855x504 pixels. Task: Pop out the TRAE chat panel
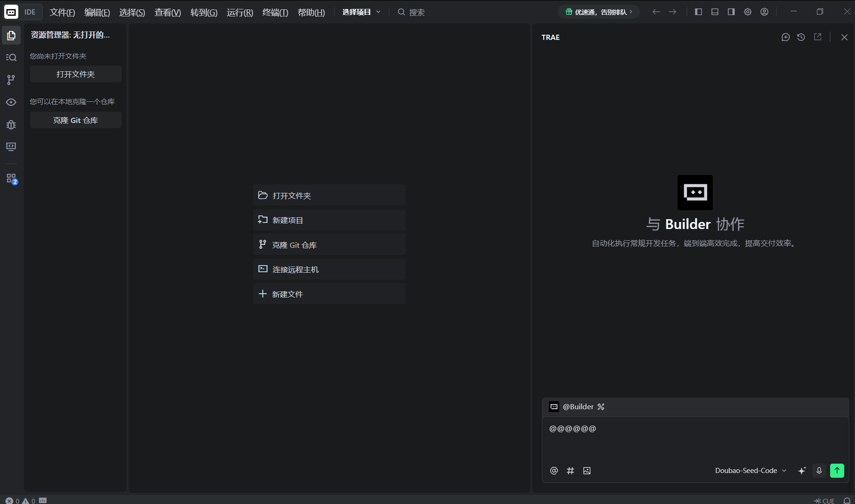pos(817,37)
